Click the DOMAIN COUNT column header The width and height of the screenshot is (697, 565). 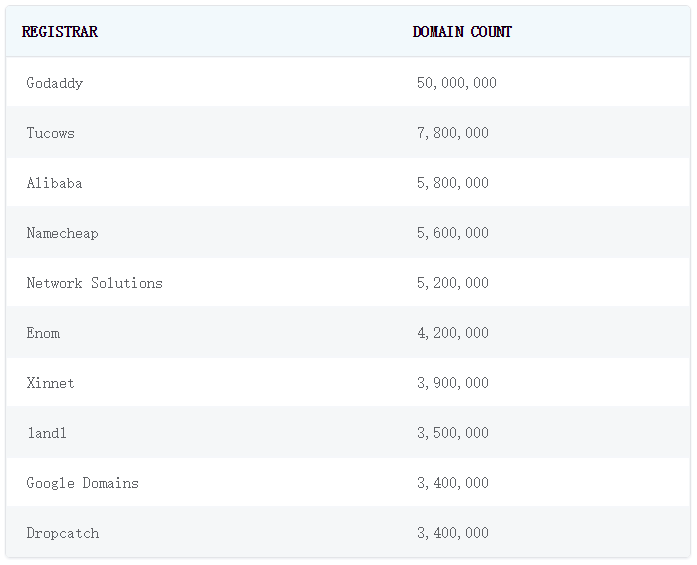point(462,32)
